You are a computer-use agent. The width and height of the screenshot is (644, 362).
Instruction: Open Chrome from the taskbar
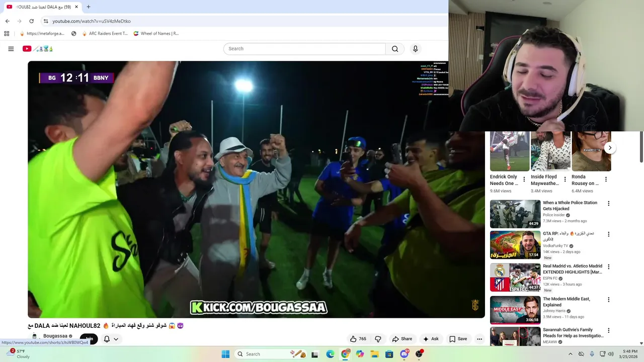tap(345, 354)
